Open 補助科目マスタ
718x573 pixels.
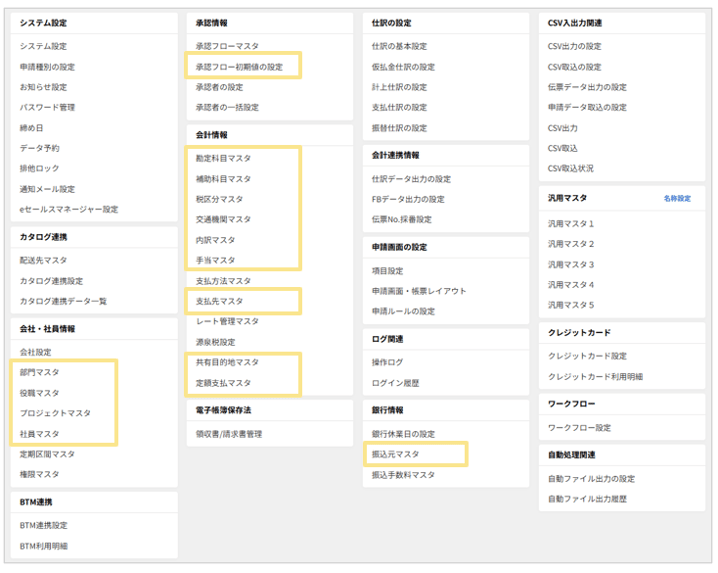coord(223,179)
